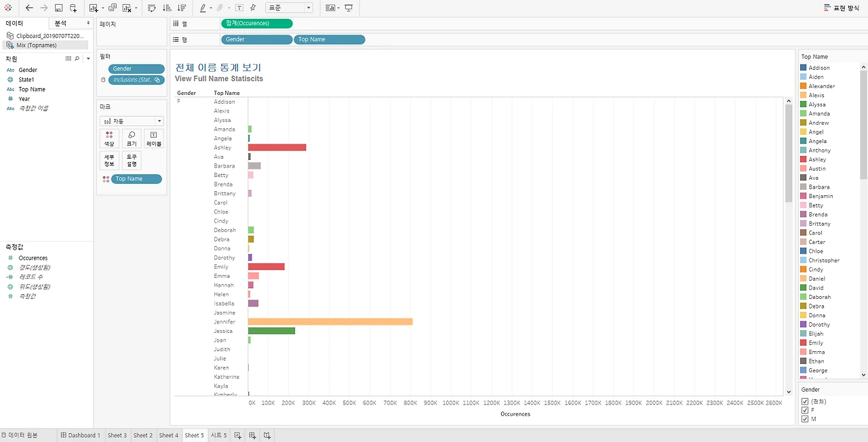Open 레이블 (Label) mark card

[x=154, y=139]
